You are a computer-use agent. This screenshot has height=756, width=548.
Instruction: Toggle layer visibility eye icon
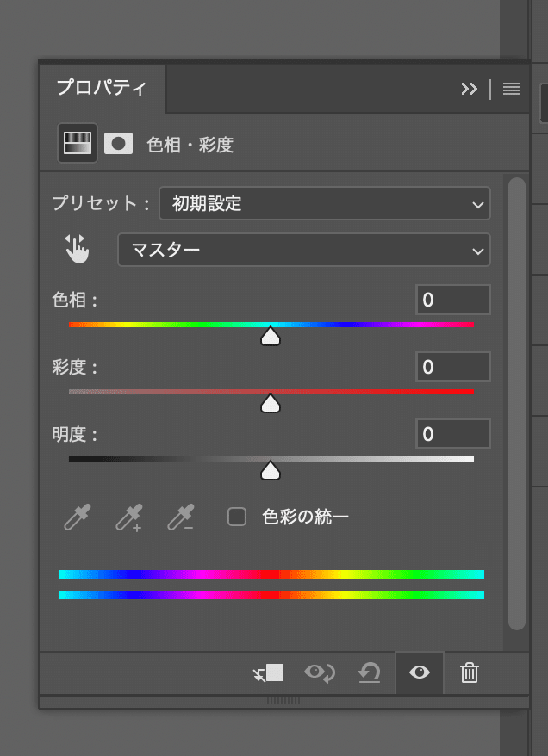(x=420, y=672)
